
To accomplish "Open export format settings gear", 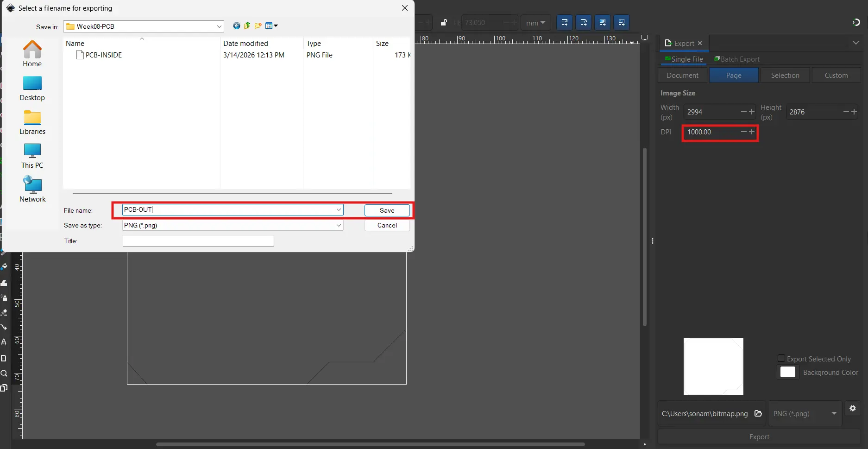I will pos(852,408).
